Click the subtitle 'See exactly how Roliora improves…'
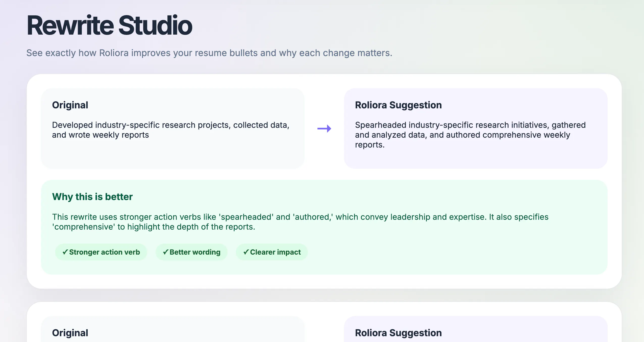This screenshot has height=342, width=644. [209, 53]
